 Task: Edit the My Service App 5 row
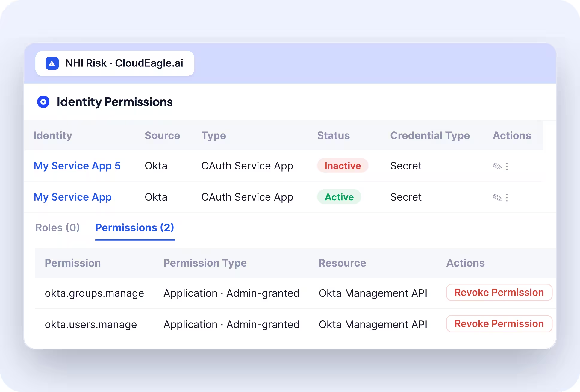(x=497, y=166)
